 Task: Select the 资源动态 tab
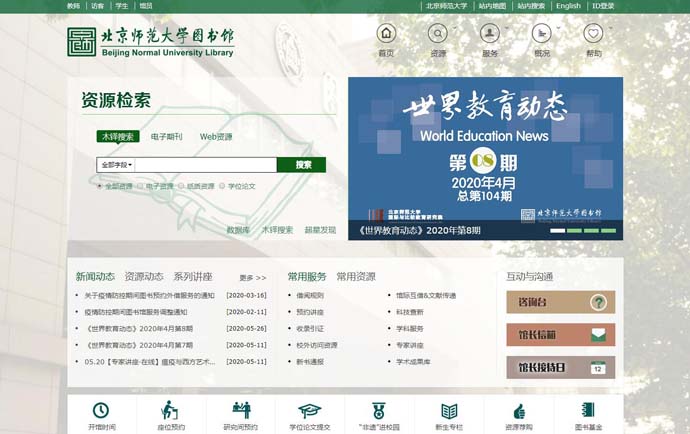(144, 276)
